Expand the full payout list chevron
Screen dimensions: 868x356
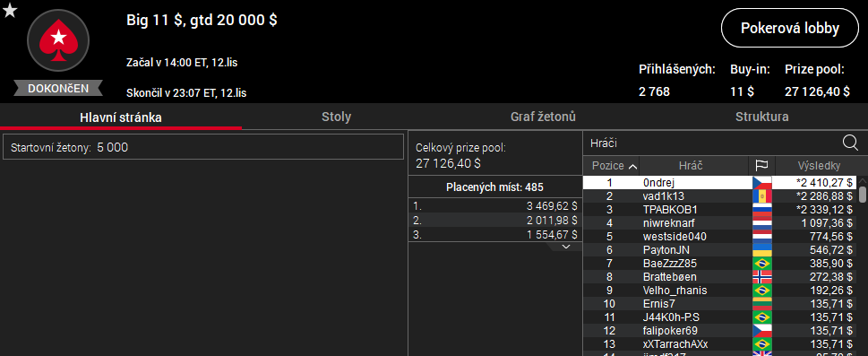(x=565, y=247)
